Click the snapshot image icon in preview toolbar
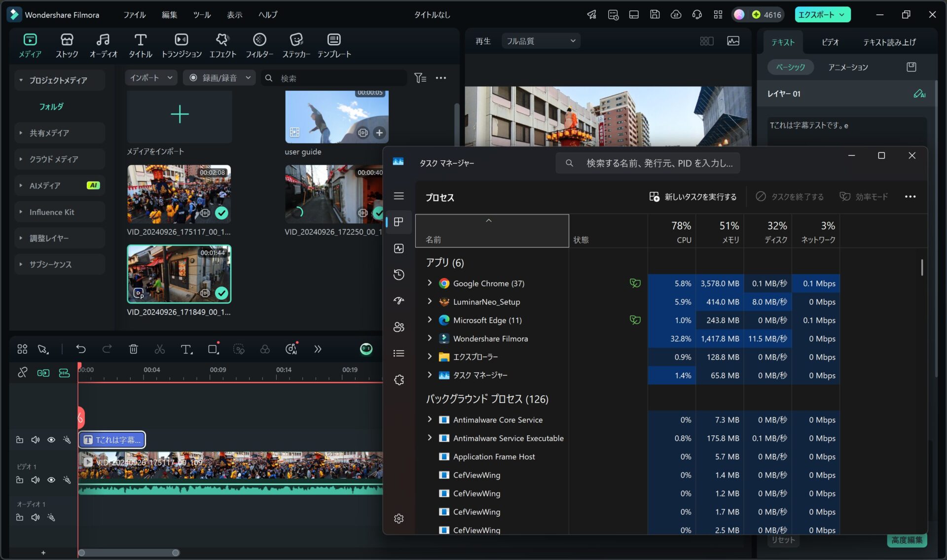947x560 pixels. (x=733, y=41)
